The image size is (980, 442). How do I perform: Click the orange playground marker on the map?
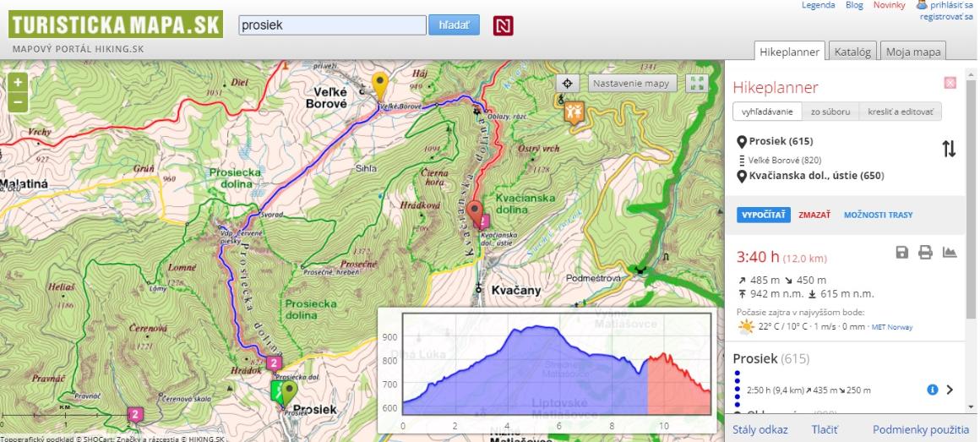(x=574, y=111)
